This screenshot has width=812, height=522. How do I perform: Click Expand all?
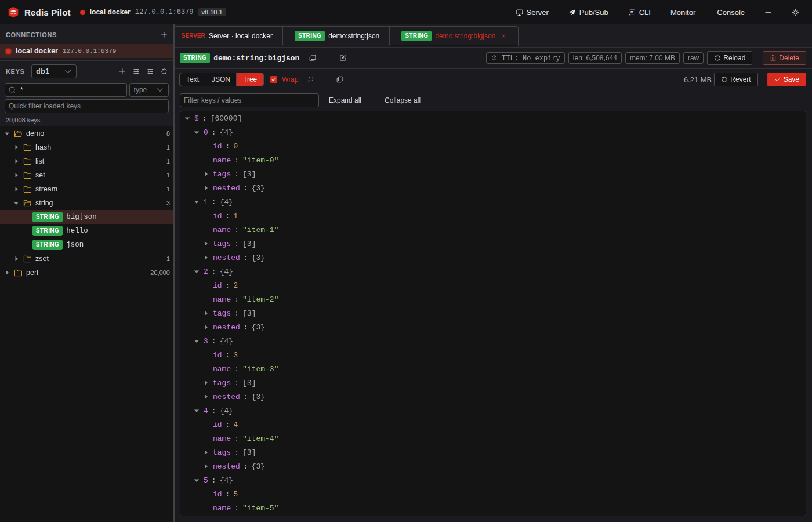(345, 100)
